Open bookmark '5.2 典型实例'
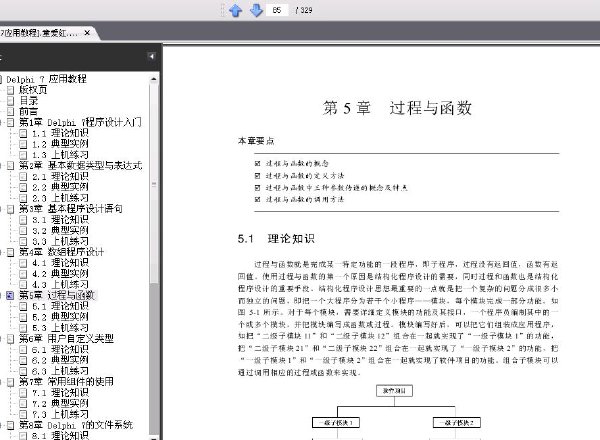Image resolution: width=600 pixels, height=440 pixels. point(60,317)
